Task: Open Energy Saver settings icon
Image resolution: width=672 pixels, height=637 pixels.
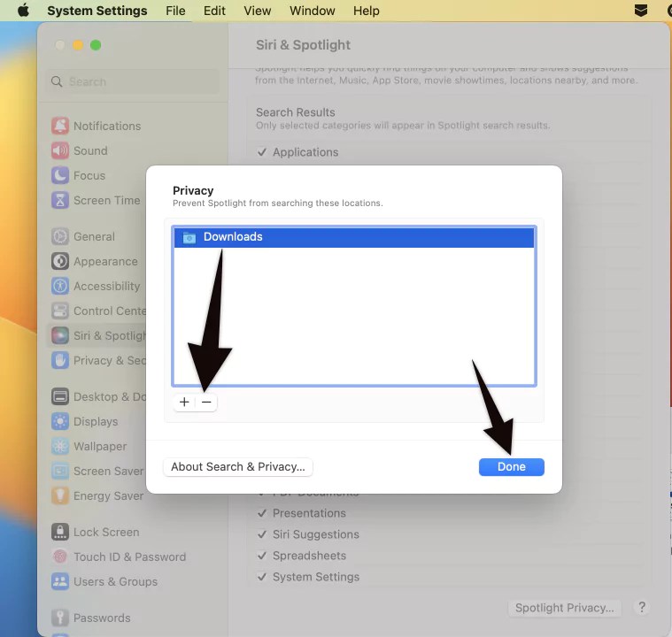Action: (x=60, y=495)
